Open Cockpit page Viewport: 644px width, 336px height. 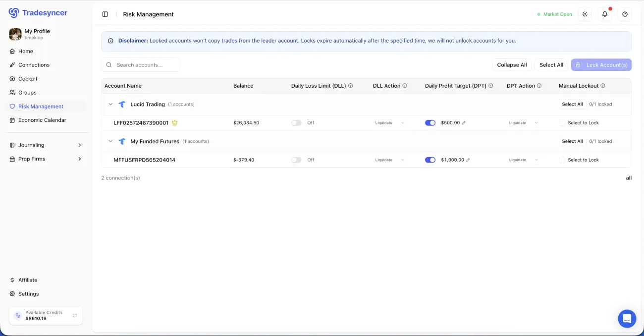(x=46, y=79)
